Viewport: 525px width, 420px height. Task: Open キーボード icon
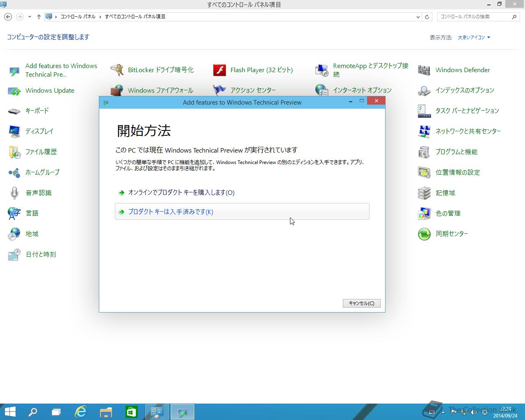point(14,111)
